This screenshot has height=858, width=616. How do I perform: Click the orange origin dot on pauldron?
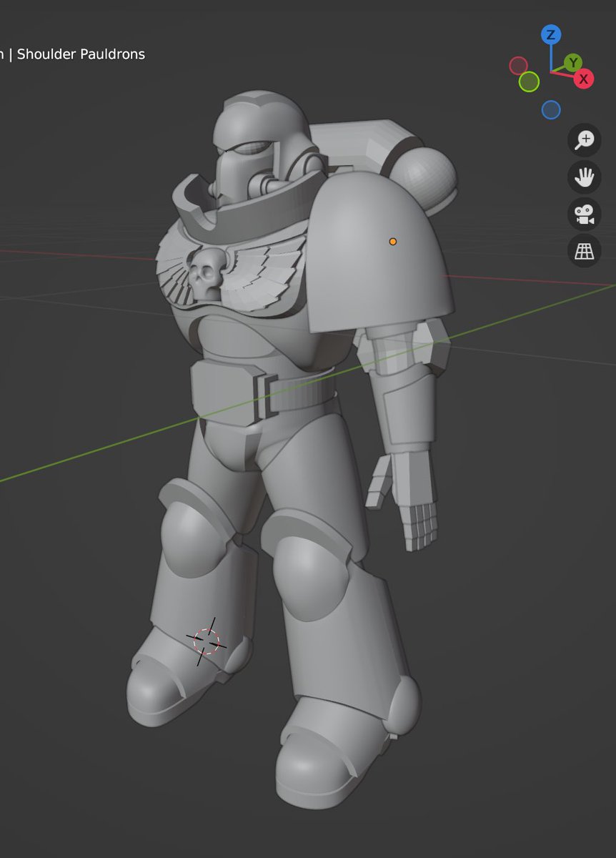point(393,242)
